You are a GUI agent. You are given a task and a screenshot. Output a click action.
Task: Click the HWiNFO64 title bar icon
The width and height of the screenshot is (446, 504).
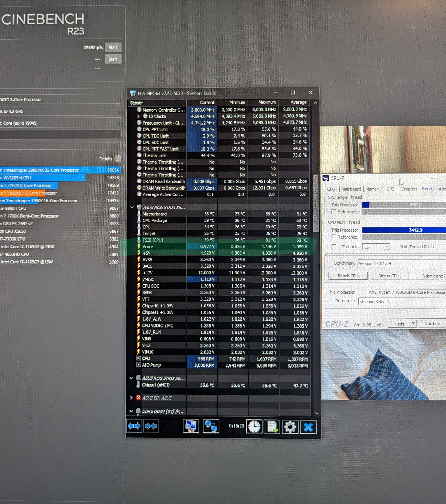(x=133, y=93)
